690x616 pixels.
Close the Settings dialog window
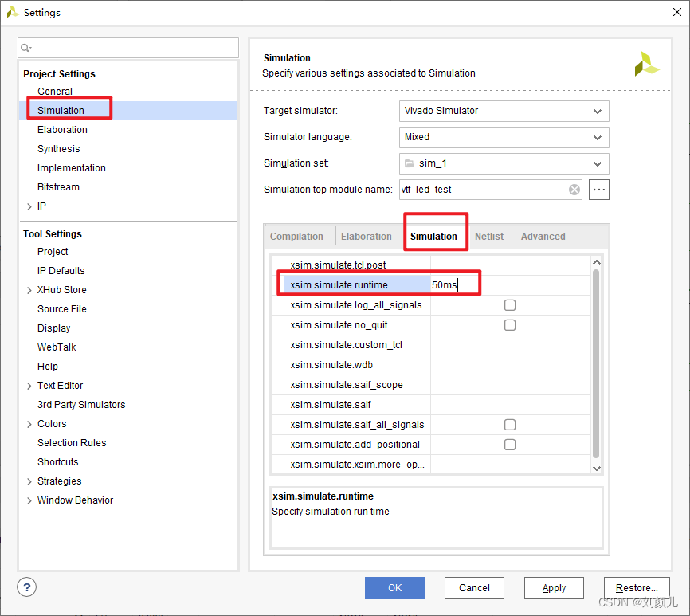pyautogui.click(x=677, y=12)
